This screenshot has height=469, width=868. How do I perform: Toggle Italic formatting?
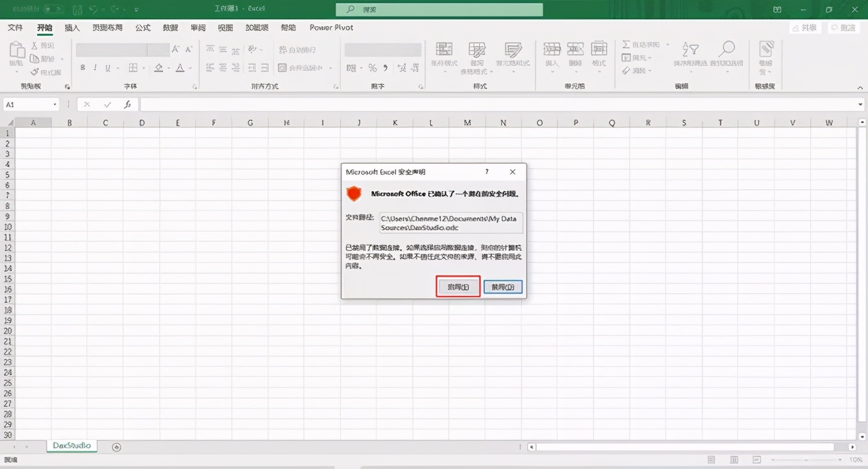(x=95, y=68)
